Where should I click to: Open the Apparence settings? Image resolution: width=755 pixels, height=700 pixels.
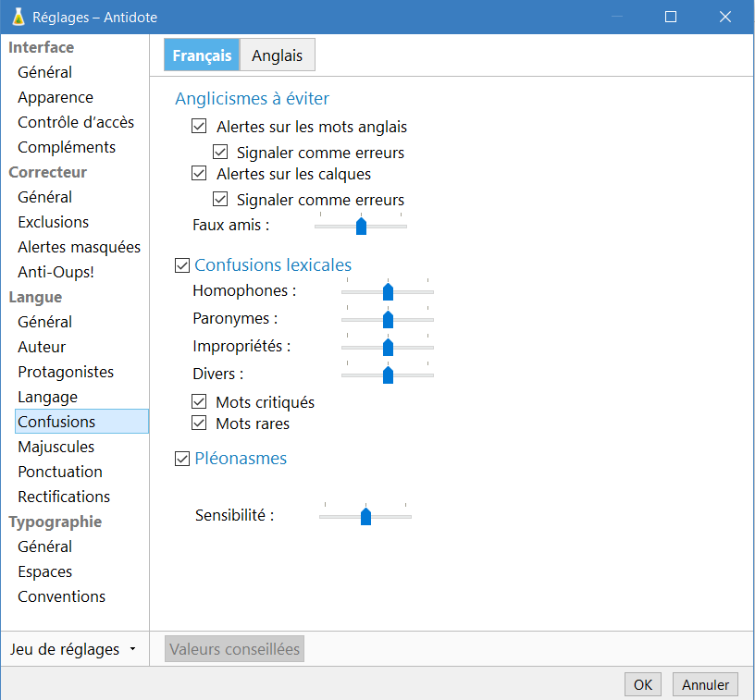point(56,97)
